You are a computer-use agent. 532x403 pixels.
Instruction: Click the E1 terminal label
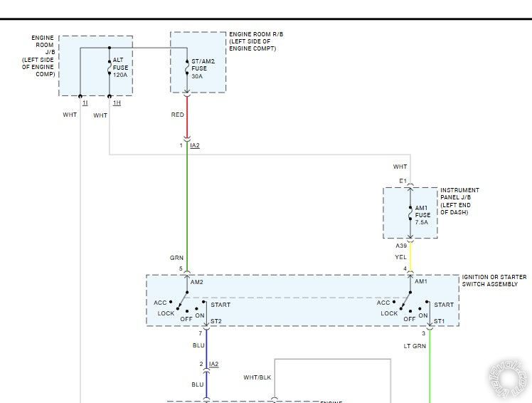pos(403,181)
